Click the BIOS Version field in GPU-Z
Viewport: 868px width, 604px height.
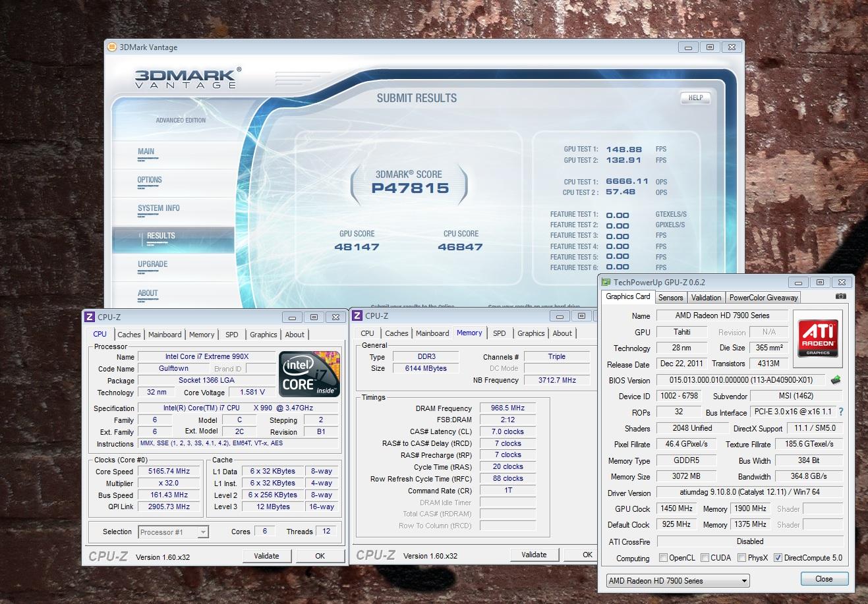[742, 380]
